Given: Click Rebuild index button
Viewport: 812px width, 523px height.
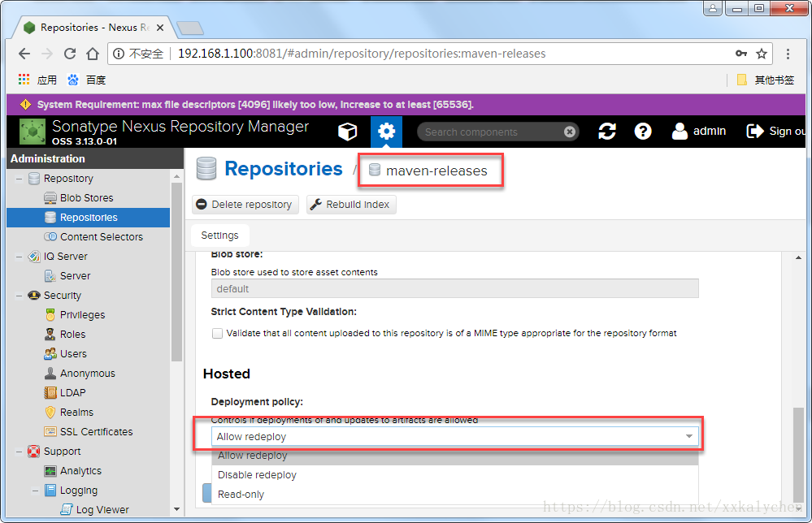Looking at the screenshot, I should point(351,205).
